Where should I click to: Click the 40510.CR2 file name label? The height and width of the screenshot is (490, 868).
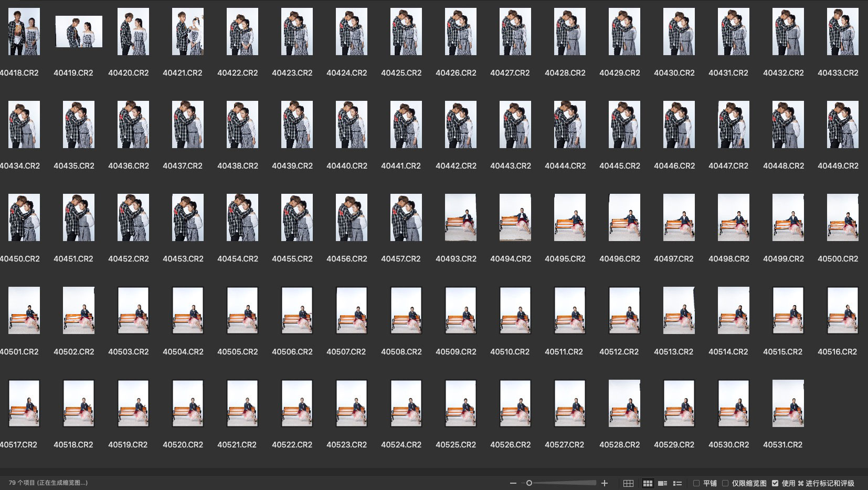click(x=510, y=352)
